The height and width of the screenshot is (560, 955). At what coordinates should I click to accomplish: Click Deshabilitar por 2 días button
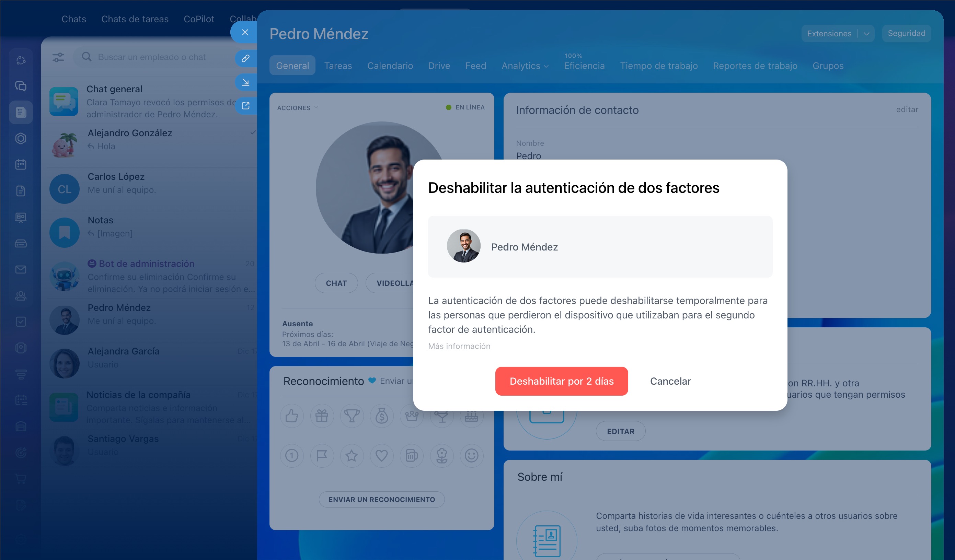(561, 381)
